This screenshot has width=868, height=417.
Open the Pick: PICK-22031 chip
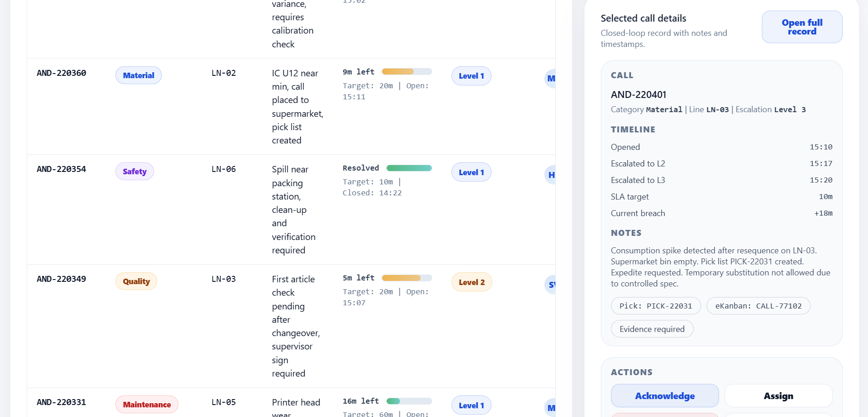point(655,306)
